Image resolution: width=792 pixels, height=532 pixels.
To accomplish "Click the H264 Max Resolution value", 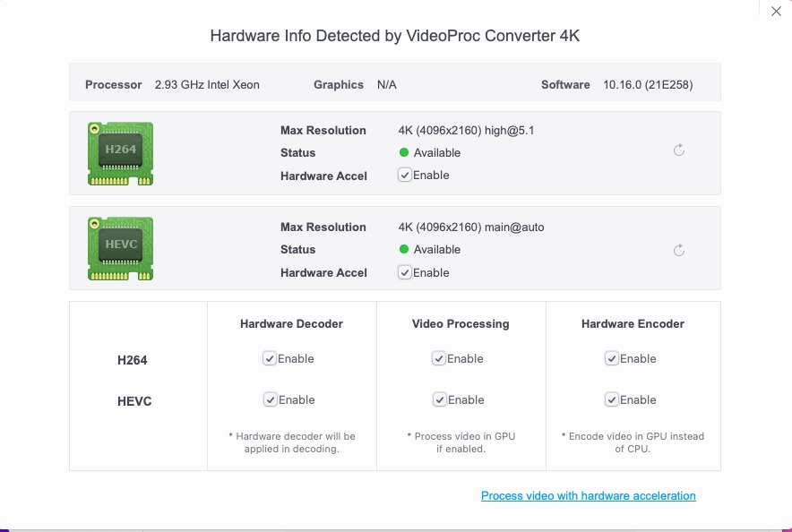I will tap(466, 131).
